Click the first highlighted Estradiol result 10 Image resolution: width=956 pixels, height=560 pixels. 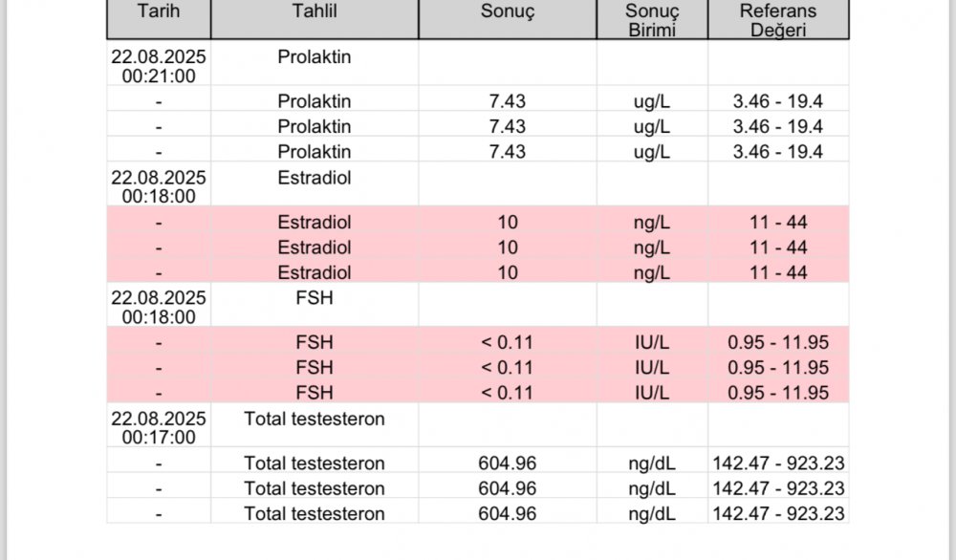(508, 222)
